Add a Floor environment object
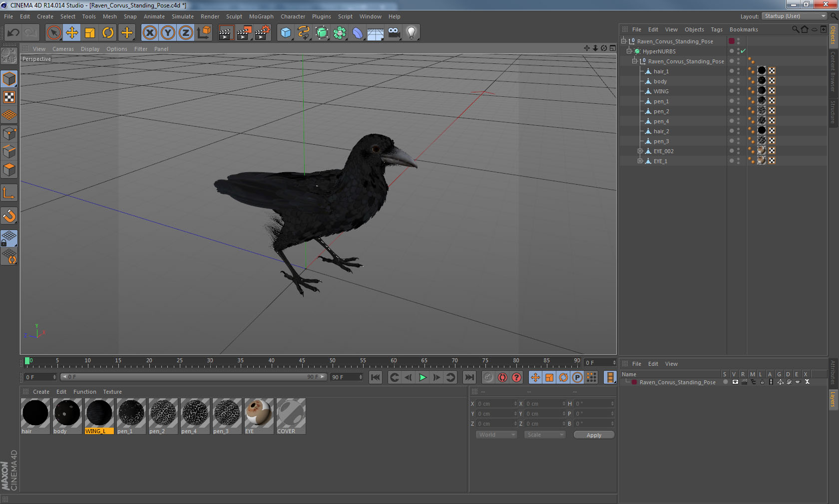839x504 pixels. point(376,33)
